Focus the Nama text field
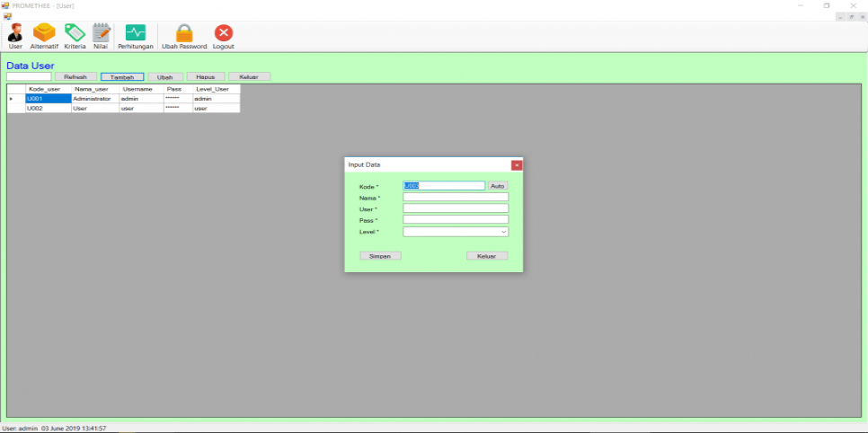This screenshot has height=433, width=868. point(456,198)
